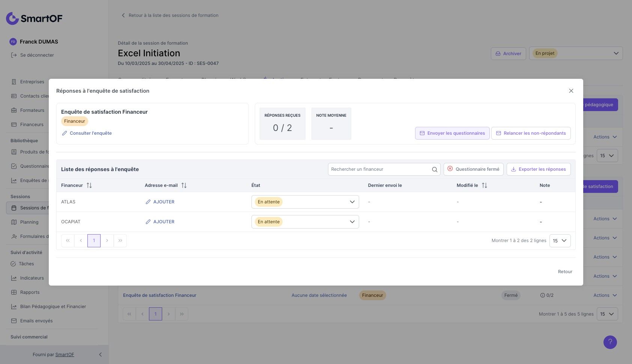
Task: Sort by Financeur column arrows
Action: pos(89,185)
